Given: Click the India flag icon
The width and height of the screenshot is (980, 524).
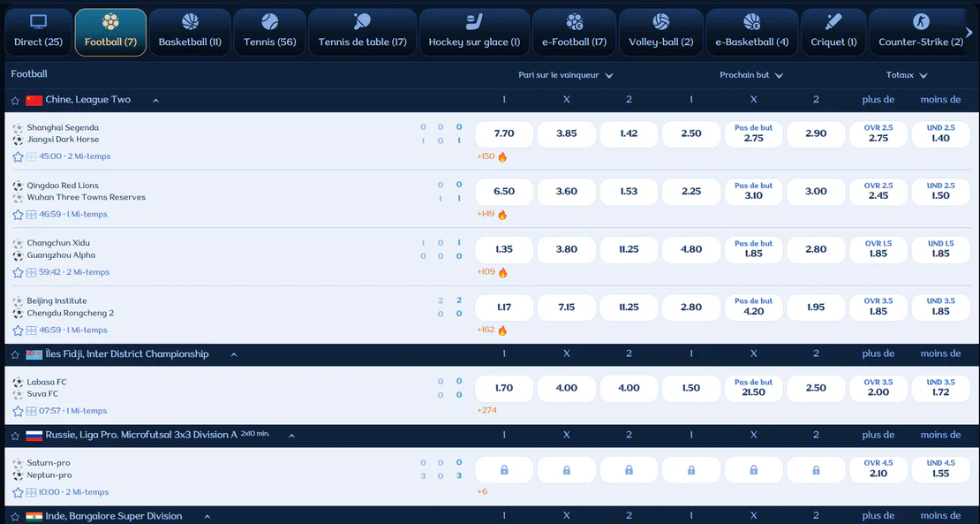Looking at the screenshot, I should pyautogui.click(x=34, y=517).
